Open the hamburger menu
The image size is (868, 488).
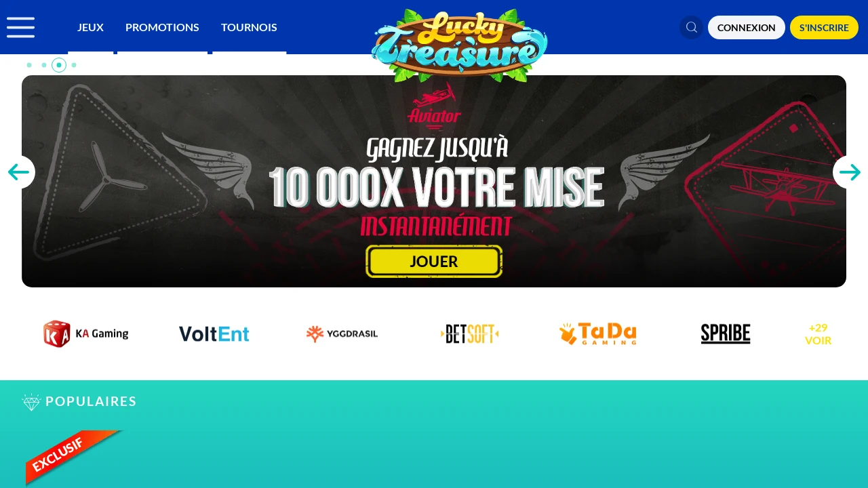pos(20,27)
